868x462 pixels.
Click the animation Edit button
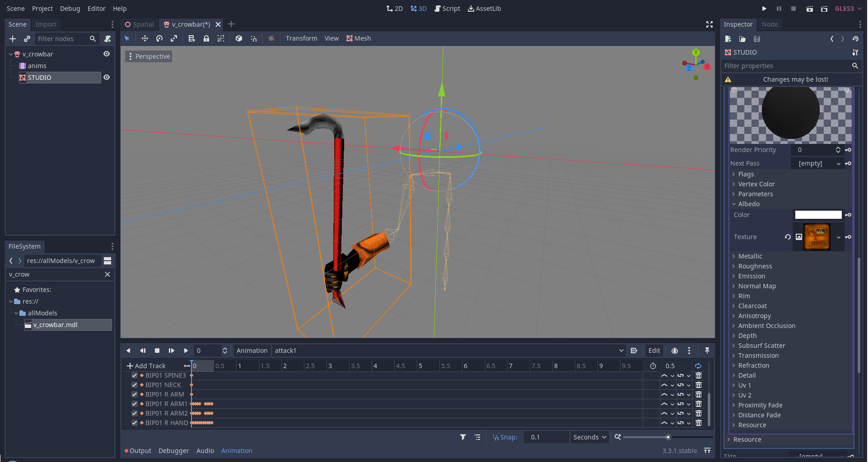[654, 351]
